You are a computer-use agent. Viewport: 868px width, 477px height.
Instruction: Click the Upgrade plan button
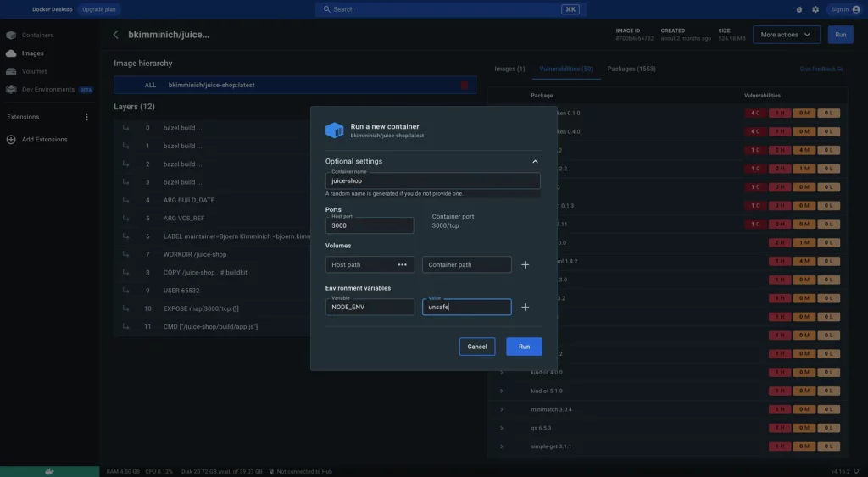click(x=99, y=9)
